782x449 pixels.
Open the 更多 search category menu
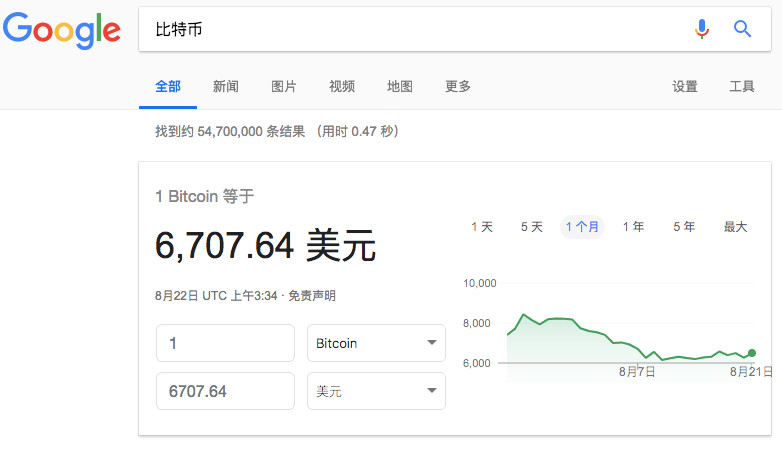click(457, 86)
